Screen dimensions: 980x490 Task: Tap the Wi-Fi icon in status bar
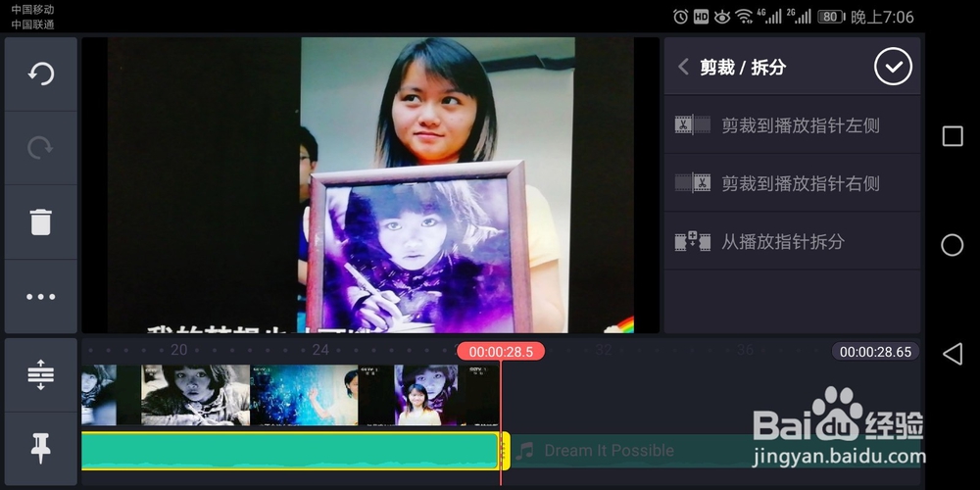coord(744,17)
